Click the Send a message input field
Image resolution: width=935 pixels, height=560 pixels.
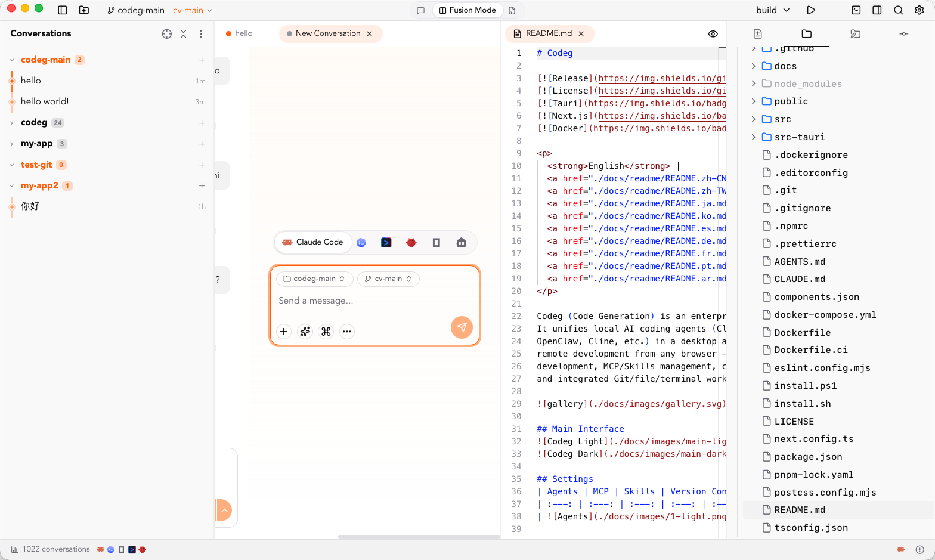374,301
